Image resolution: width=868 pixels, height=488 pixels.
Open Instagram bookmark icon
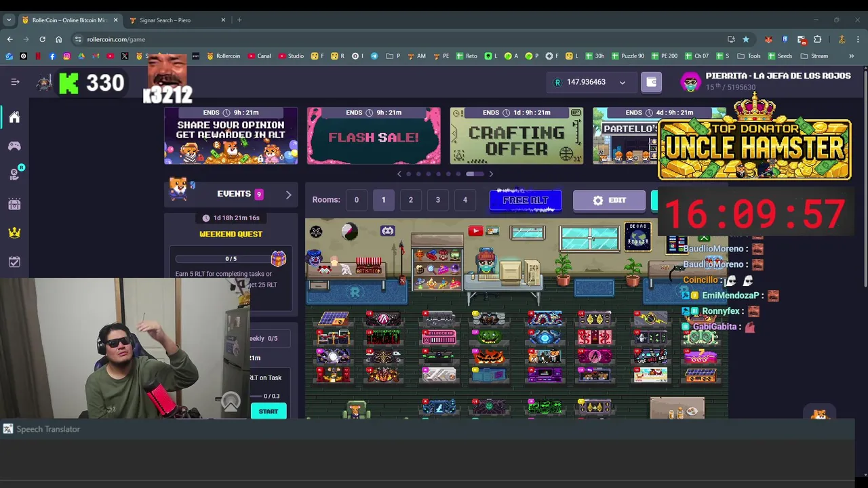point(66,56)
